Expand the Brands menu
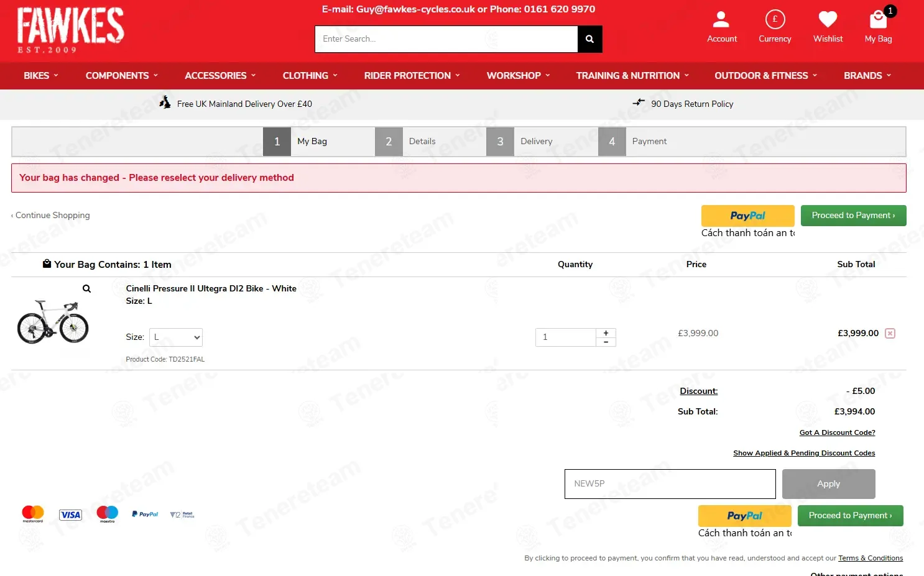This screenshot has height=576, width=924. [867, 76]
